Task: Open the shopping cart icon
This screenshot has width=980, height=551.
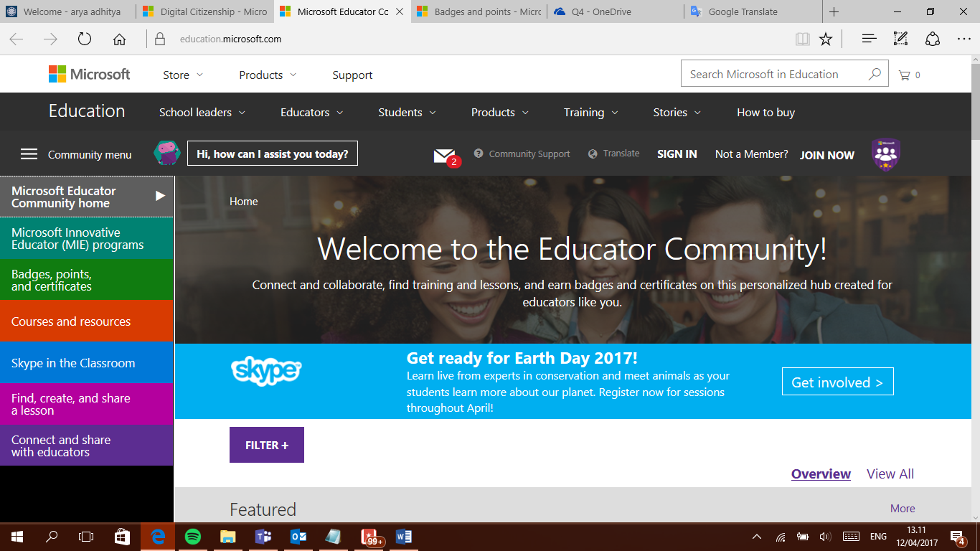Action: click(904, 75)
